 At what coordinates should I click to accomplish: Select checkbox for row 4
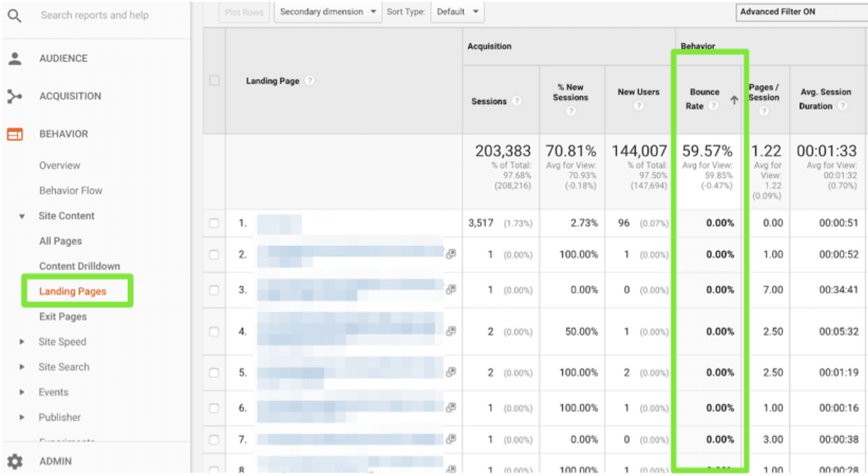[214, 332]
